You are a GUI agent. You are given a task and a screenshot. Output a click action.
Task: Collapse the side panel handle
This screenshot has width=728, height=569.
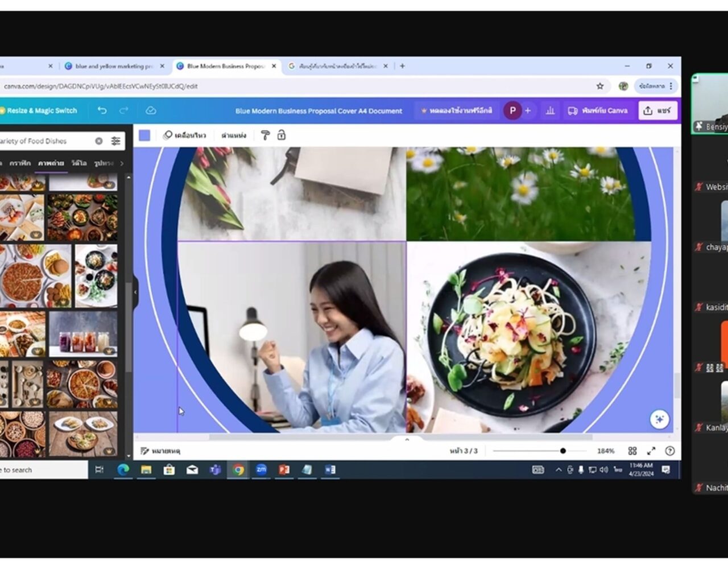(135, 292)
